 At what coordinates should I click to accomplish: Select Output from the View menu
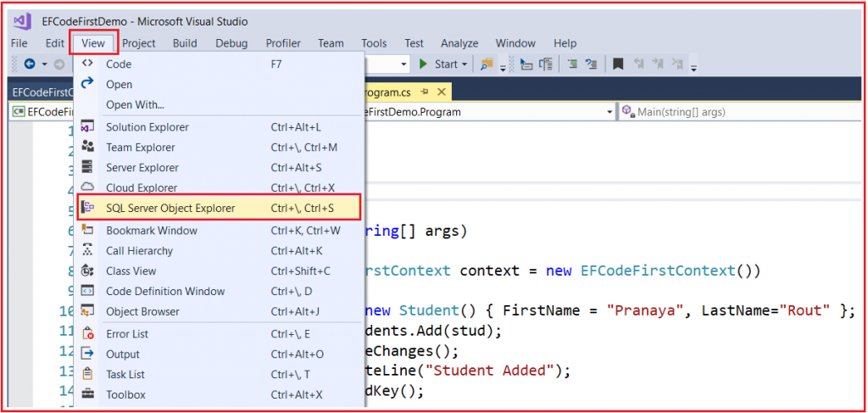pyautogui.click(x=123, y=354)
